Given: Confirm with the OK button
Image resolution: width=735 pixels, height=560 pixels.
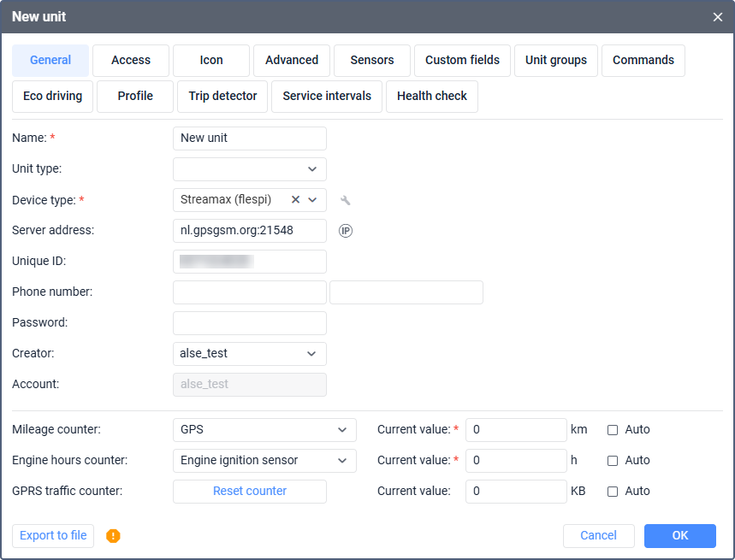Looking at the screenshot, I should coord(680,536).
